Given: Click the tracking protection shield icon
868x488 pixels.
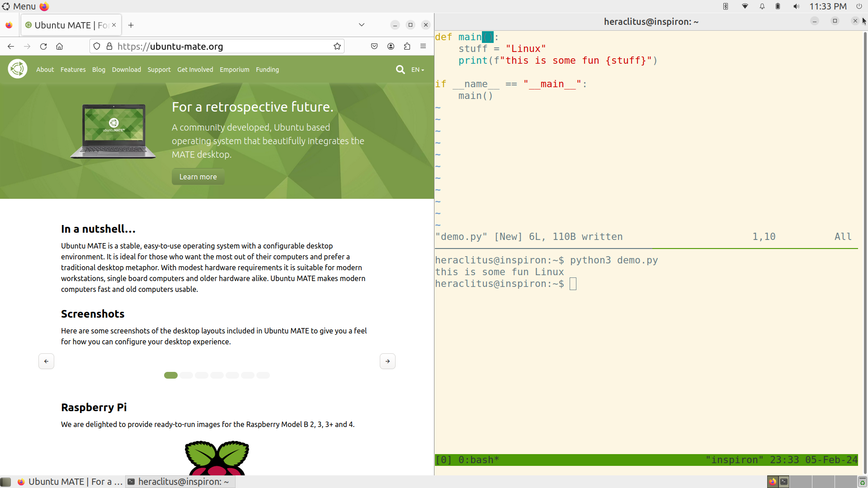Looking at the screenshot, I should coord(97,47).
